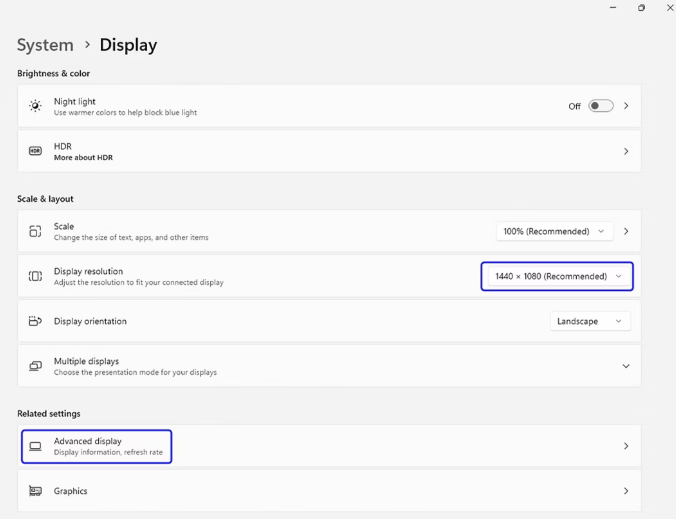Open the 100% (Recommended) scale dropdown
This screenshot has height=519, width=676.
coord(554,231)
